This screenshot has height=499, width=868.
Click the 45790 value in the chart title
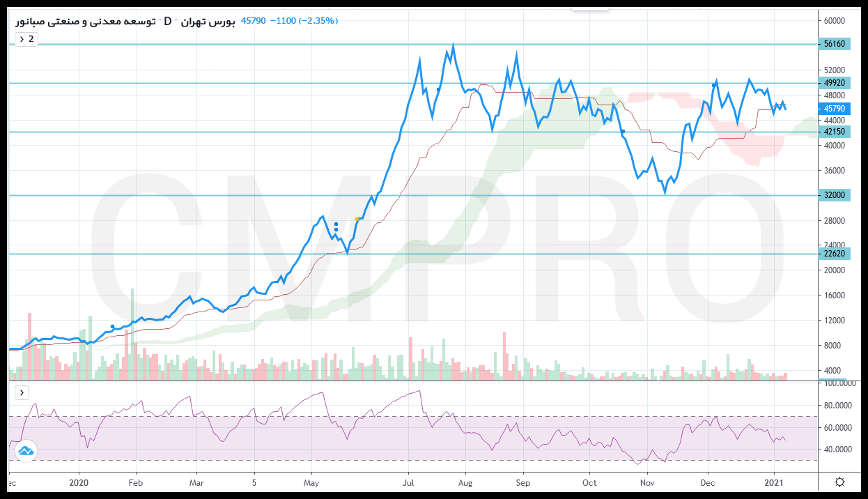tap(253, 21)
